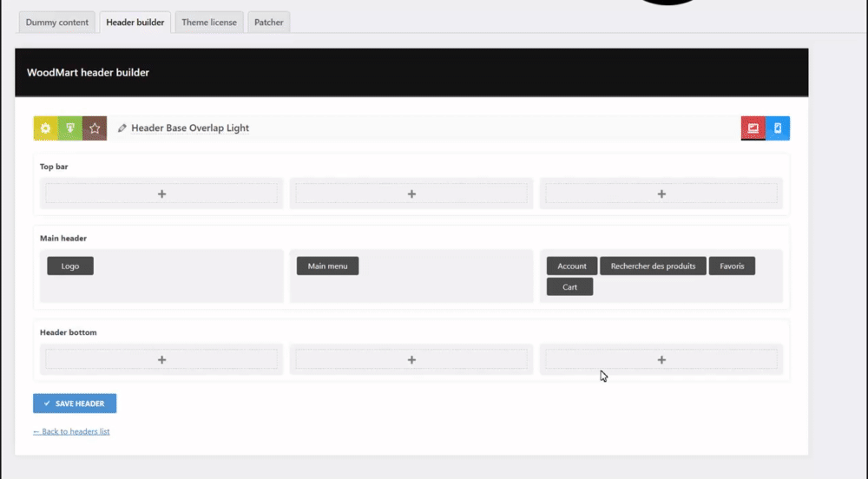The width and height of the screenshot is (868, 479).
Task: Select the Account element
Action: tap(572, 266)
